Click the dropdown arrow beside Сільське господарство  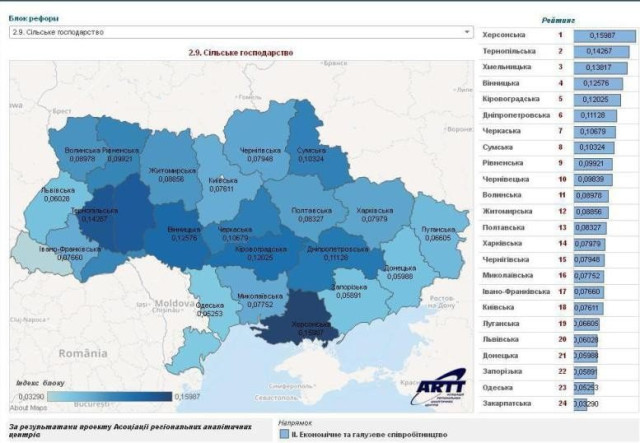(x=466, y=32)
